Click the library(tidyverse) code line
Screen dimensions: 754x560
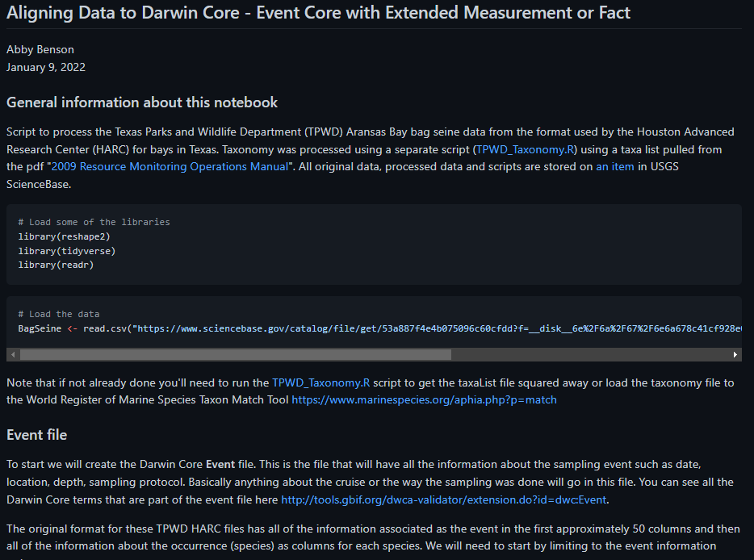click(x=67, y=251)
